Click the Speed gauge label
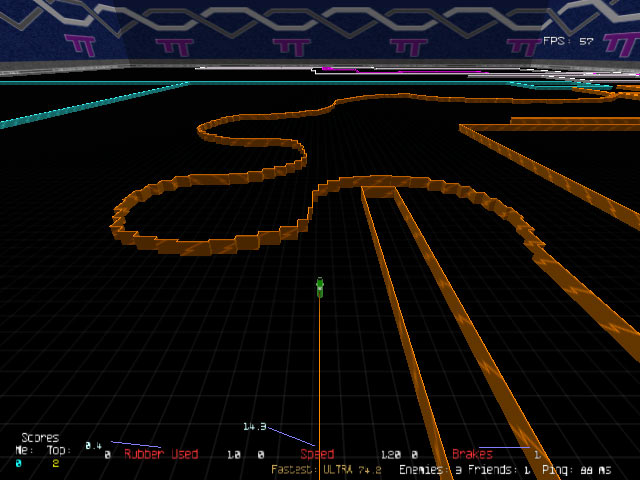This screenshot has width=640, height=480. point(317,454)
